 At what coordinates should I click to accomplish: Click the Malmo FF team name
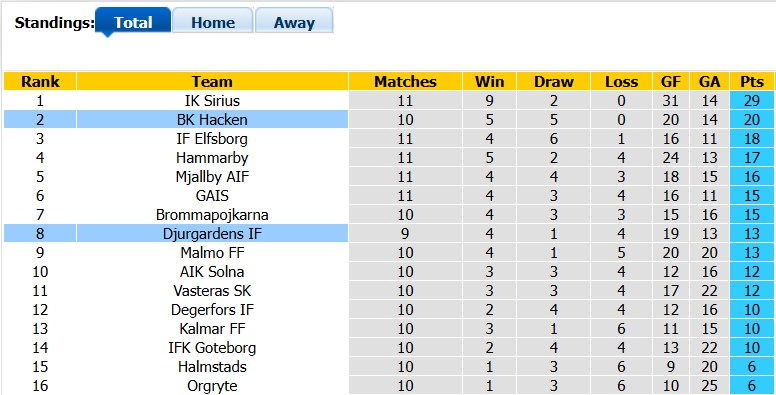(212, 252)
